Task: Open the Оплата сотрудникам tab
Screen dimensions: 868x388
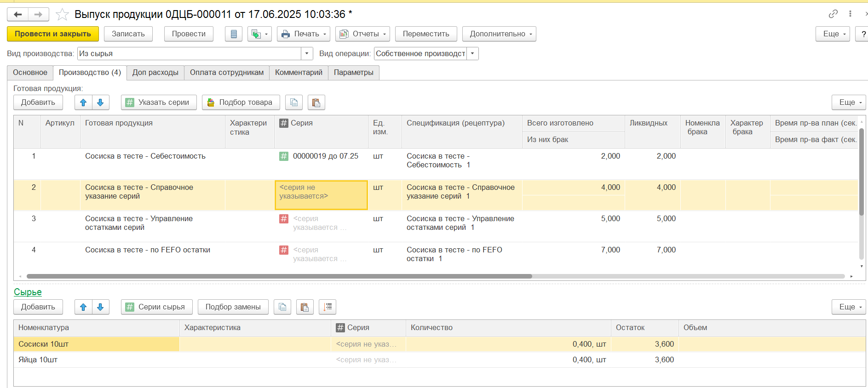Action: tap(227, 73)
